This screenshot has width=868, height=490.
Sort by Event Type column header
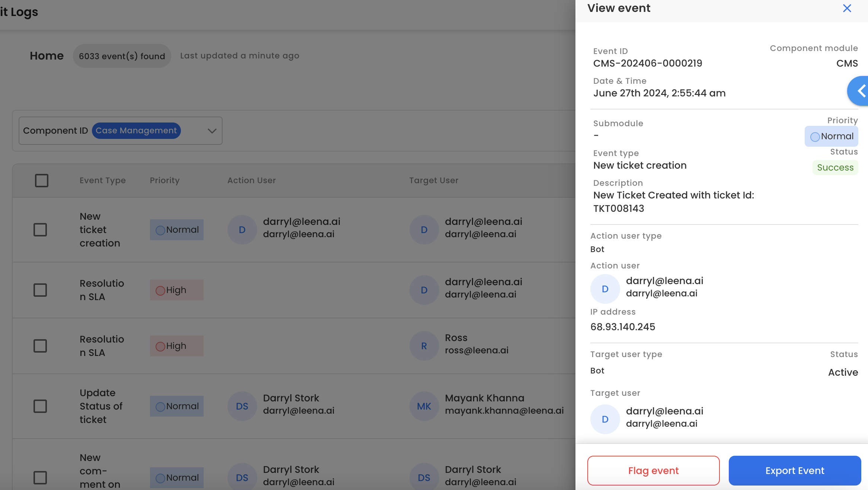click(102, 181)
